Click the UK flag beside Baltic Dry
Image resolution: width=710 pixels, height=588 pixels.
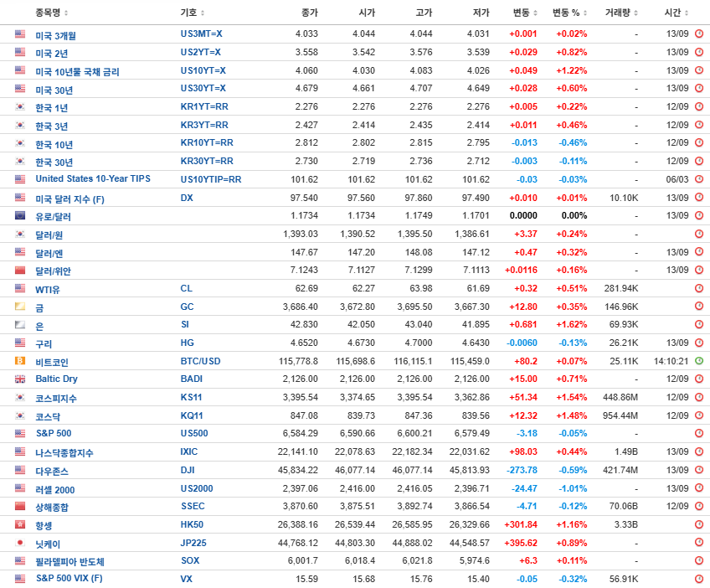coord(20,379)
